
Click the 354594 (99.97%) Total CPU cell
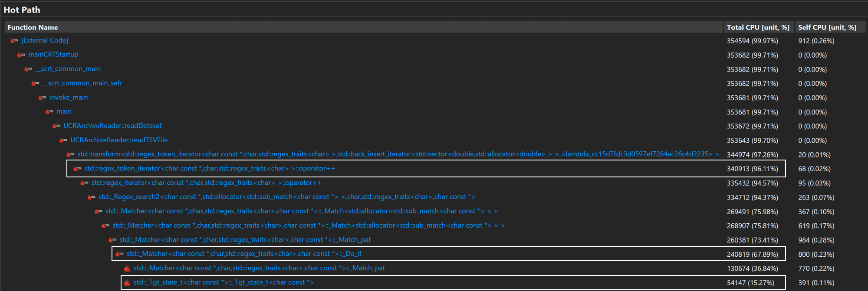point(752,41)
